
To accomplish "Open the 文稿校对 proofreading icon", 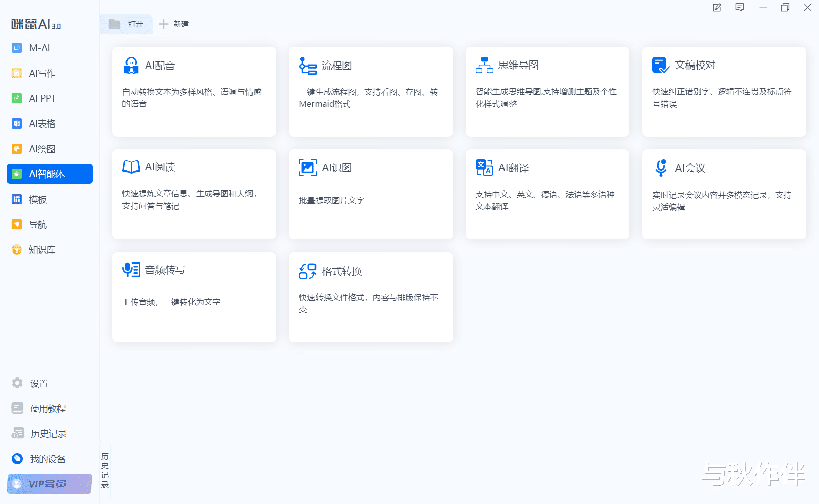I will pos(661,65).
